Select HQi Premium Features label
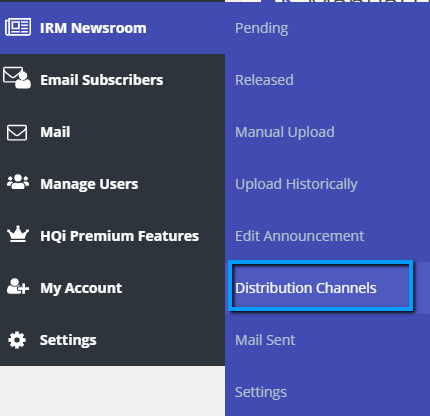Viewport: 430px width, 416px height. tap(119, 236)
